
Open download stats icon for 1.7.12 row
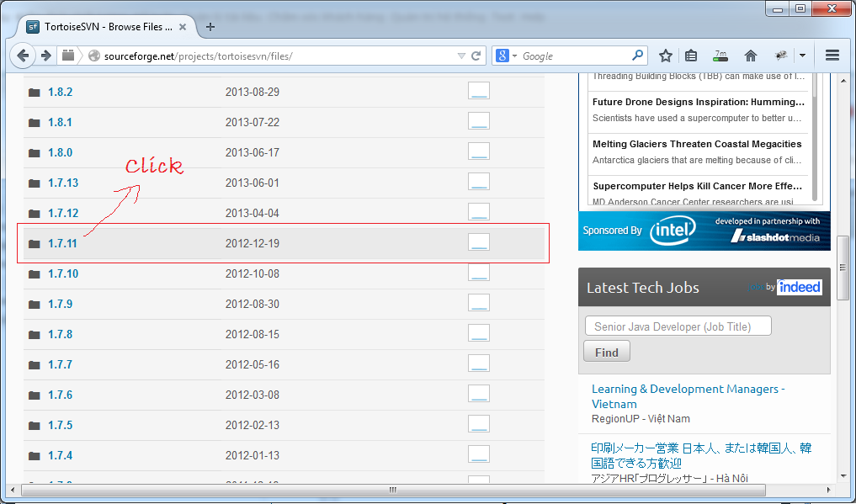479,212
